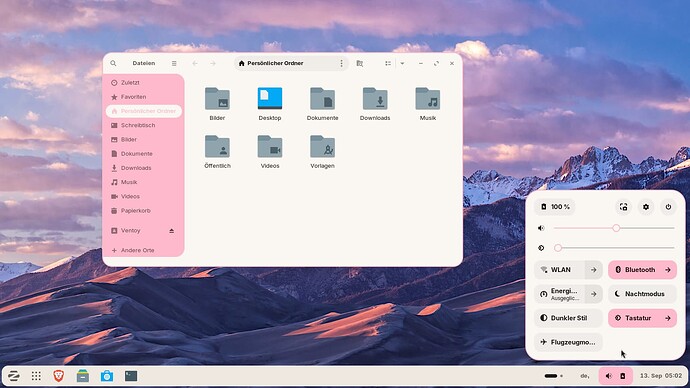This screenshot has width=690, height=388.
Task: Take a screenshot from quick settings
Action: (624, 207)
